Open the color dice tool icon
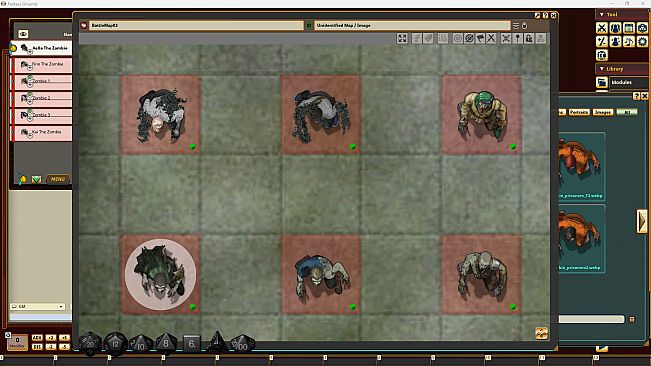The height and width of the screenshot is (366, 651). (x=642, y=28)
